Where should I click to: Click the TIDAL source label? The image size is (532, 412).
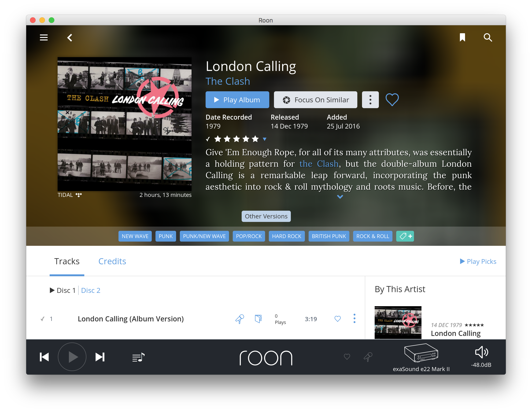[70, 195]
